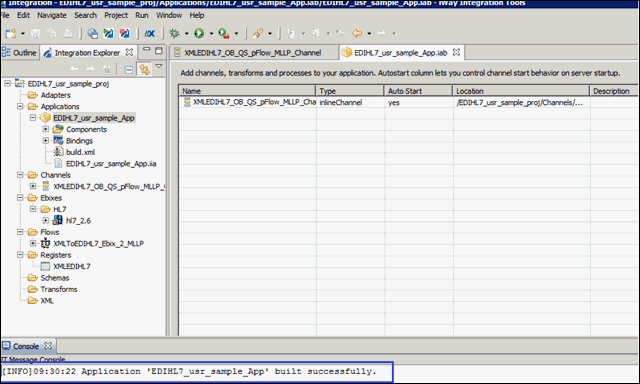The width and height of the screenshot is (640, 384).
Task: Expand the Bindings node
Action: point(46,140)
